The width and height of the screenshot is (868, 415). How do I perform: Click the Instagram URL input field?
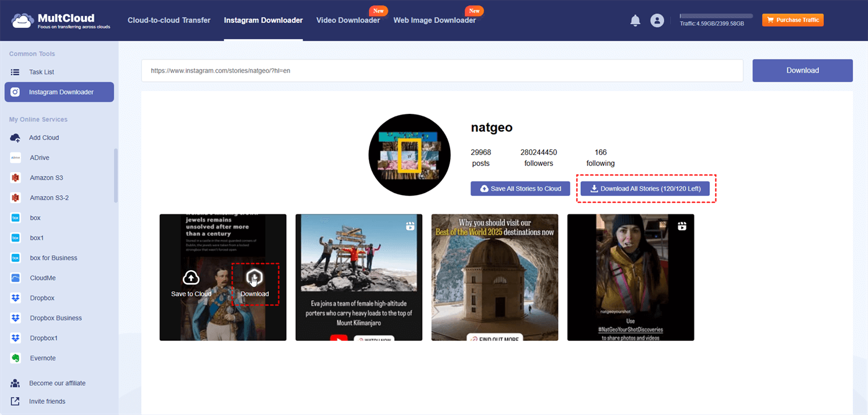pyautogui.click(x=442, y=71)
